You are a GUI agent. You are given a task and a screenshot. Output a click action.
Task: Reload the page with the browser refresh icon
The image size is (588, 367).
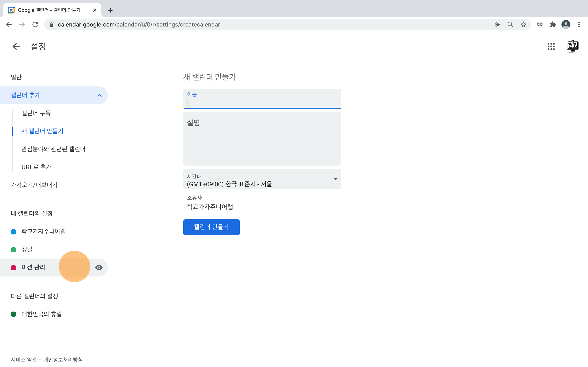[35, 24]
